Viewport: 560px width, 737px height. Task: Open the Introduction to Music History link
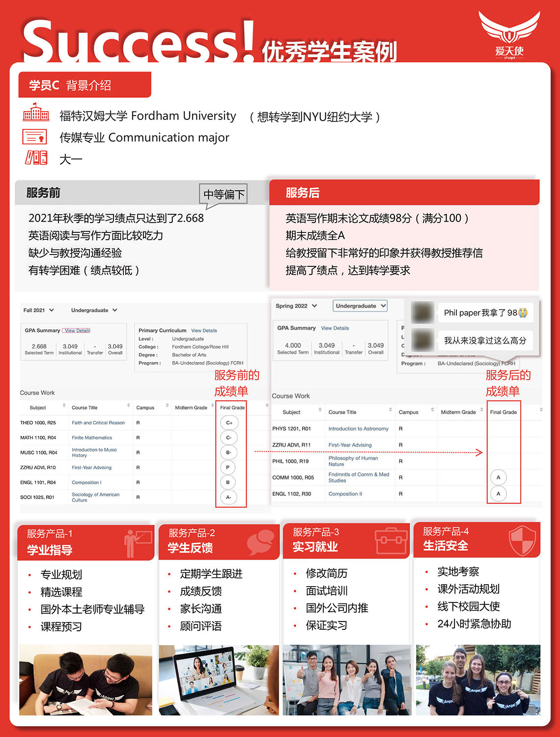coord(94,453)
